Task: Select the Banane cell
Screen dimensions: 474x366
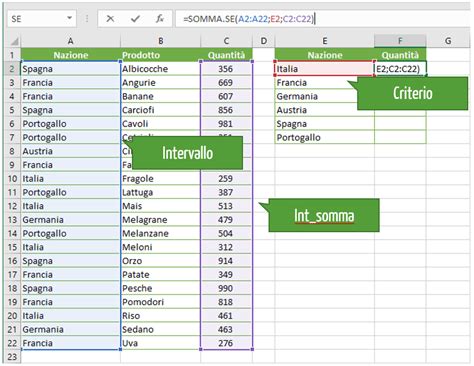Action: point(160,96)
